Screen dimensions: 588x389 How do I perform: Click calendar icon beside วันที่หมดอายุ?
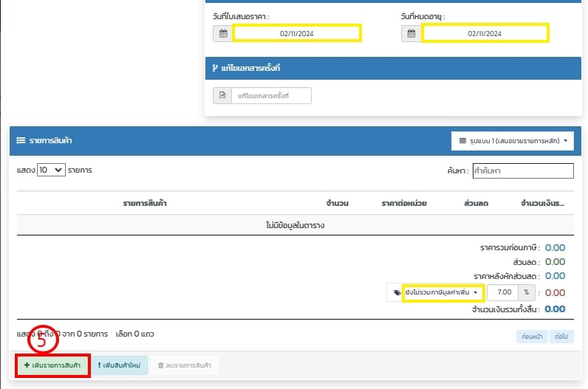coord(411,33)
